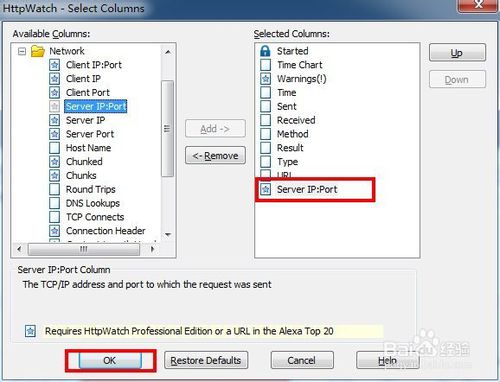
Task: Select Client IP:Port in Available Columns
Action: (94, 65)
